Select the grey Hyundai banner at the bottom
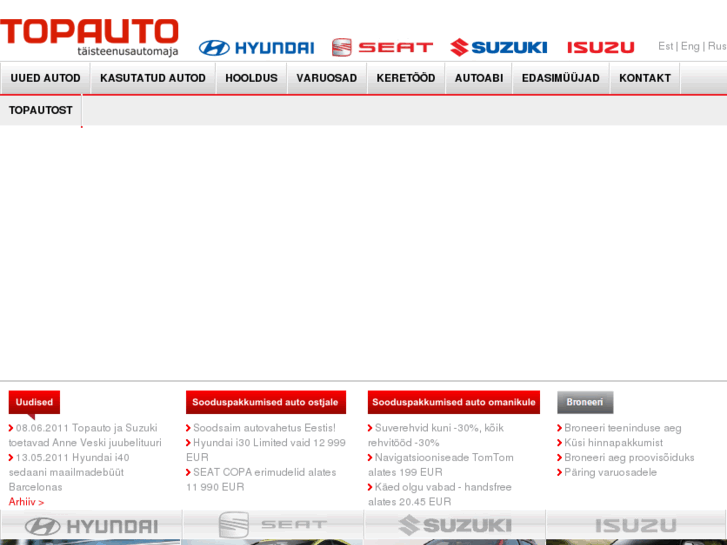This screenshot has height=545, width=727. tap(91, 526)
